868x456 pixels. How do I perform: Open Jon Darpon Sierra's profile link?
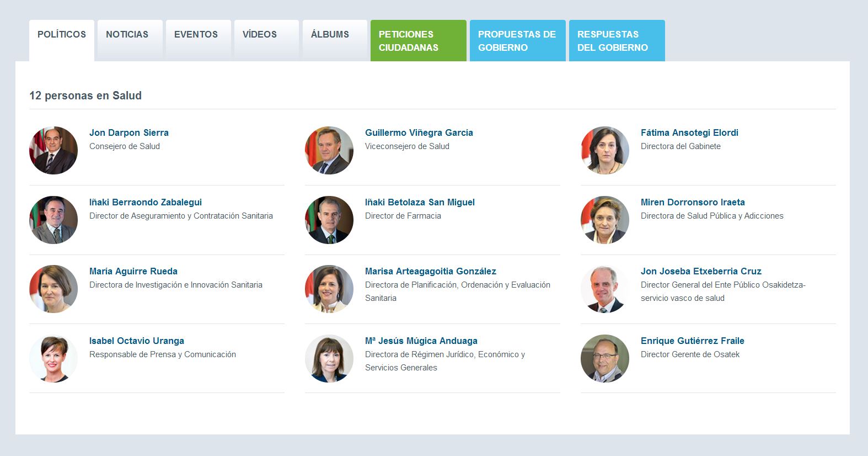pyautogui.click(x=129, y=132)
